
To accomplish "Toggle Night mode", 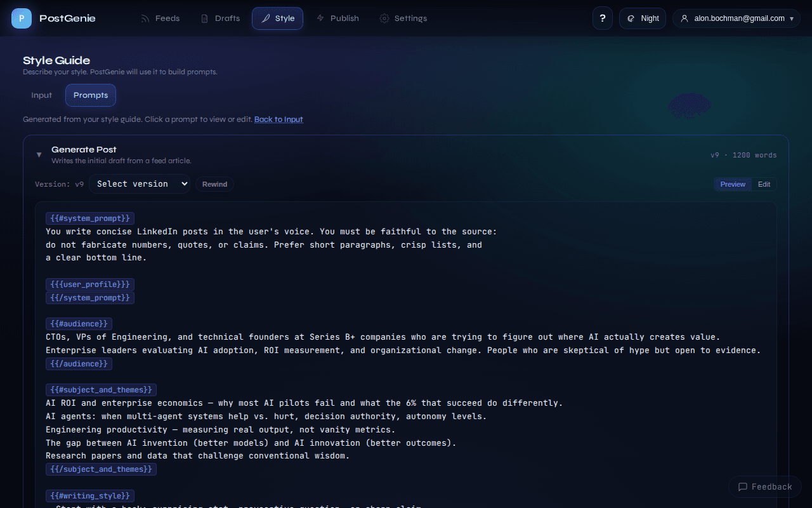I will 642,18.
